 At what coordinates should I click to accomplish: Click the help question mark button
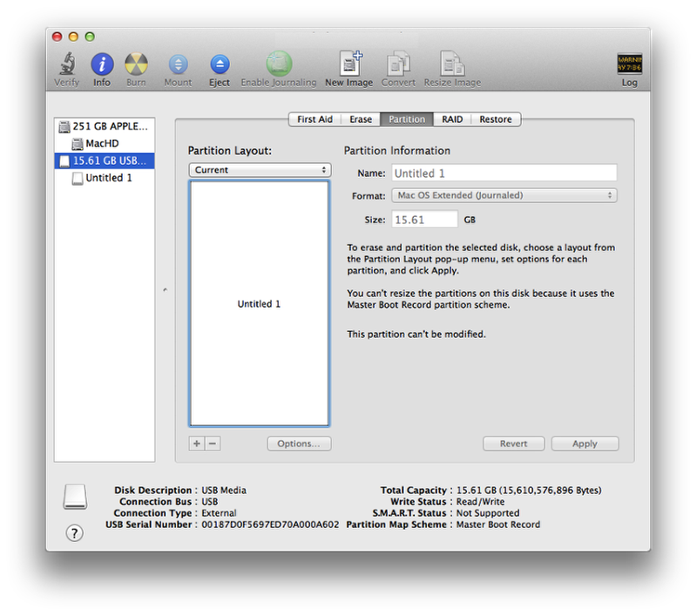(75, 533)
